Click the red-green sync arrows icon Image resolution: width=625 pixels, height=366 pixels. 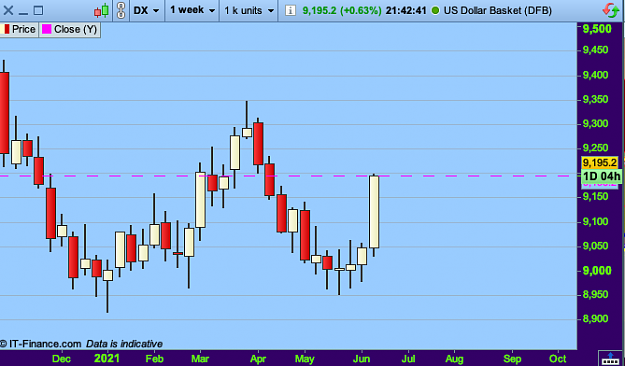610,10
